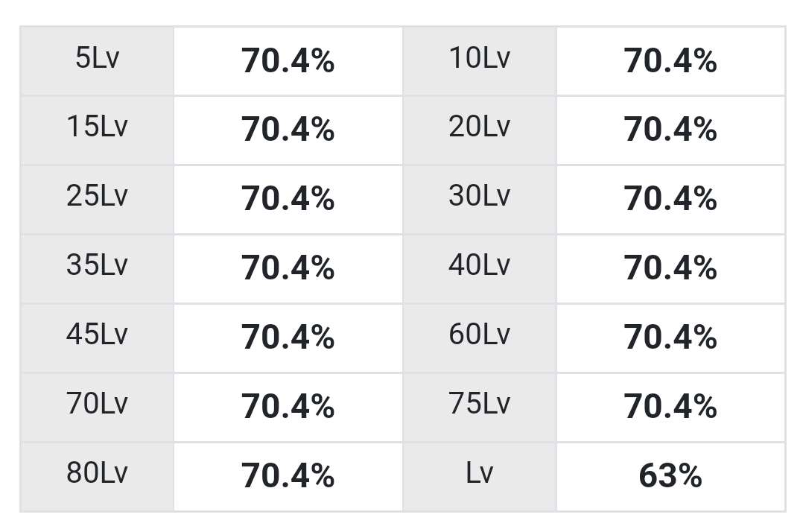Click the 70.4% value beside 45Lv

pos(288,338)
